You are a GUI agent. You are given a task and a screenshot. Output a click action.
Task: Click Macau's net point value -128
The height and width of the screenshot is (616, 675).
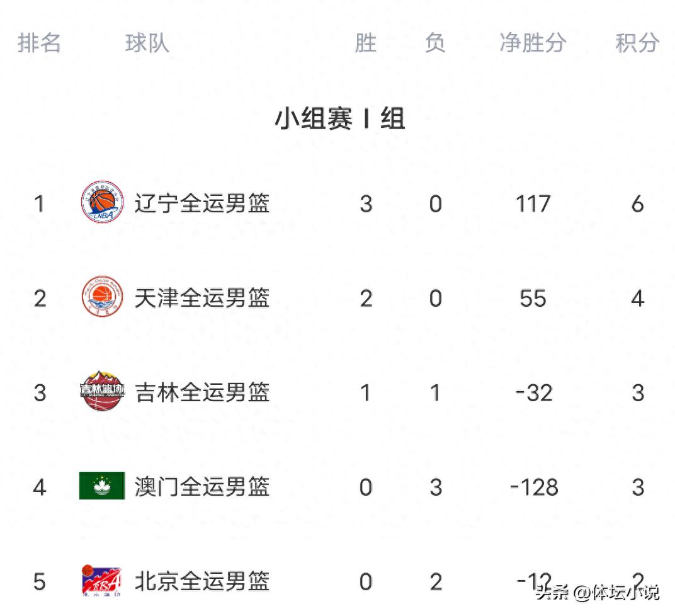[534, 488]
